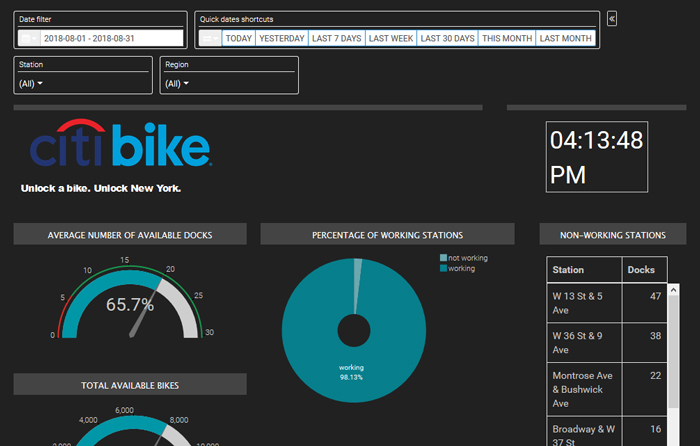Screen dimensions: 700x446
Task: Click the 'not working' legend swatch
Action: point(443,258)
